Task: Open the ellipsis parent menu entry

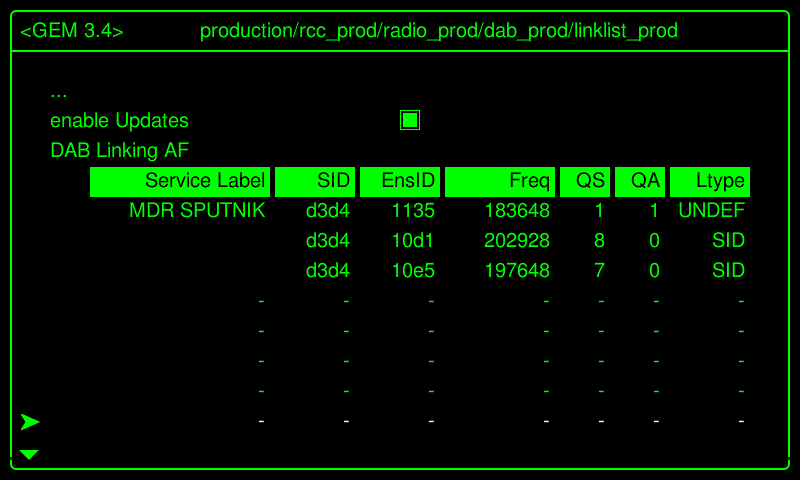Action: point(58,92)
